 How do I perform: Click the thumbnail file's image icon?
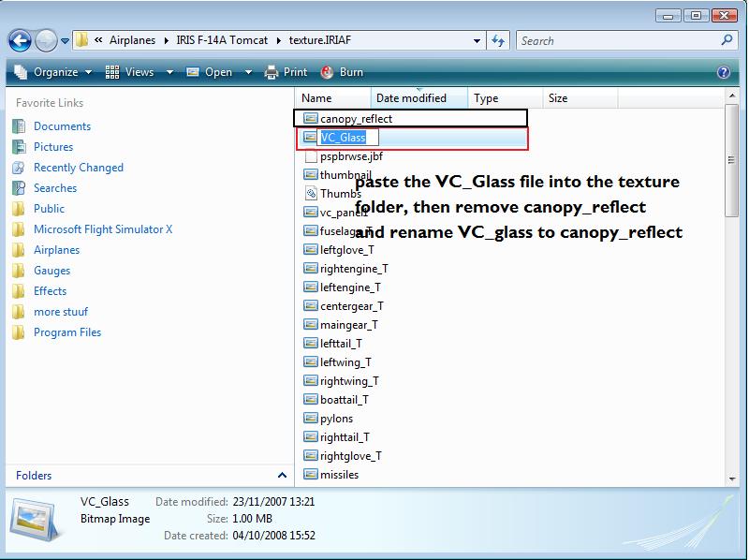click(x=311, y=174)
